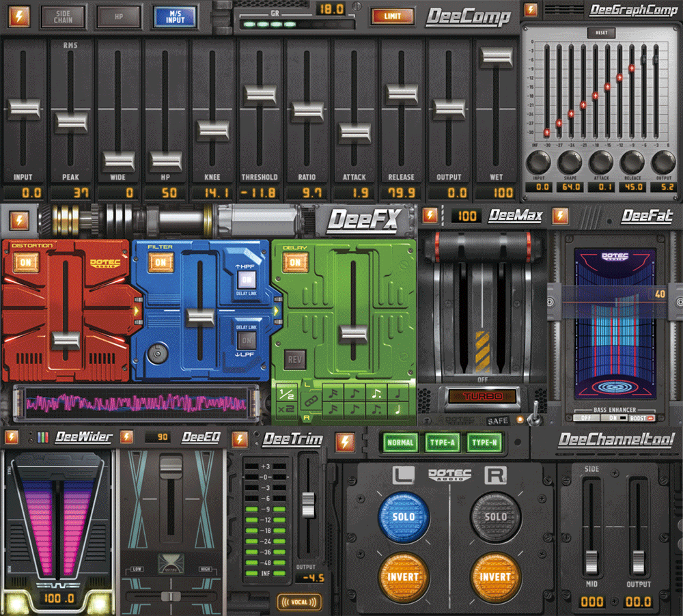Enable the SIDE CHAIN button in DeeComp
The image size is (683, 616).
click(63, 16)
